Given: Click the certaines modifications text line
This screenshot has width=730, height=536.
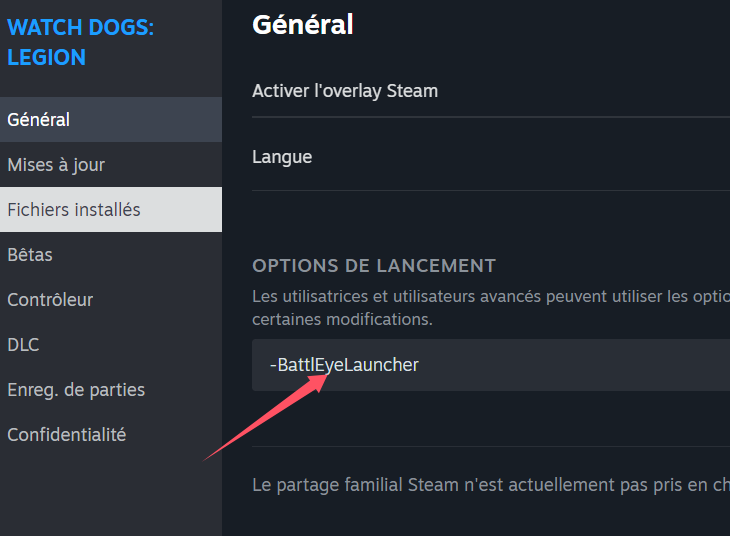Looking at the screenshot, I should 342,319.
